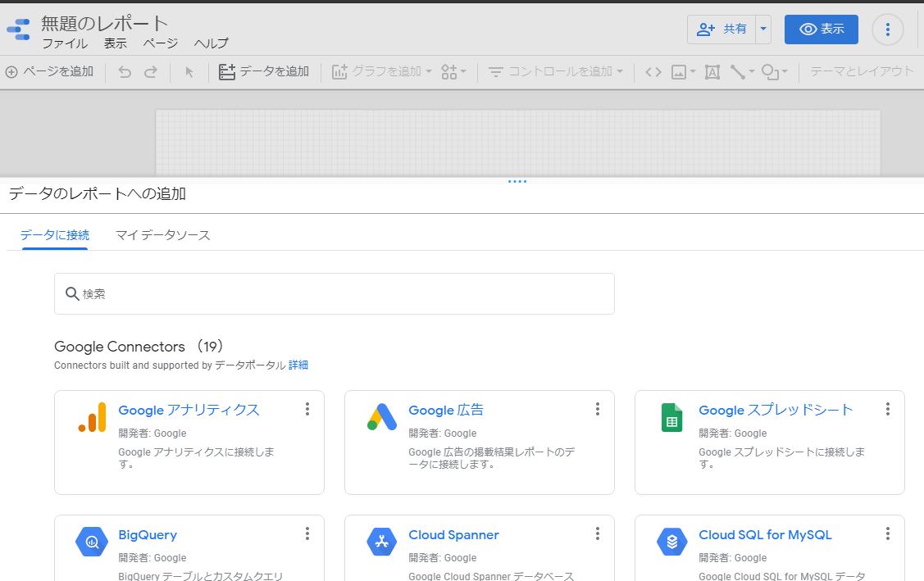
Task: Click the 詳細 link under Google Connectors
Action: coord(298,365)
